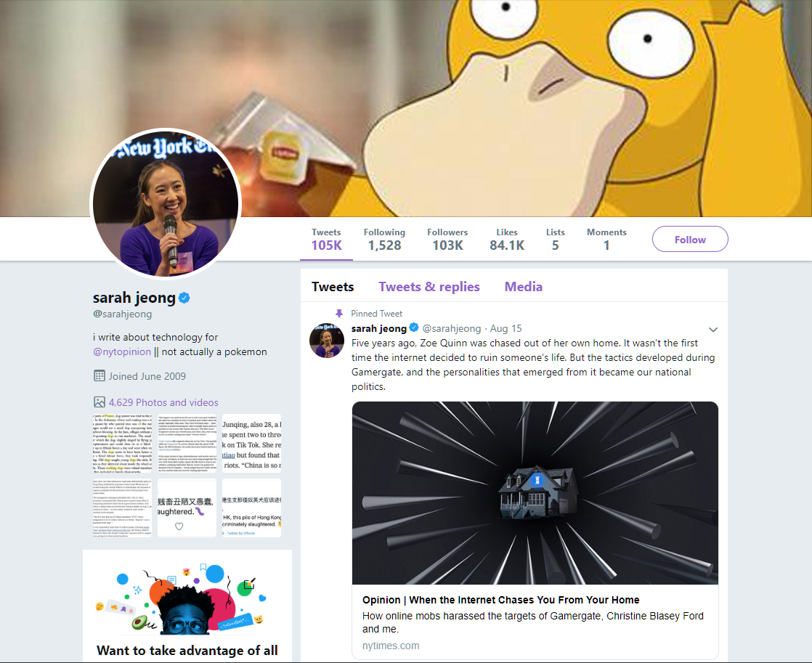Click the small avatar in the pinned tweet
812x663 pixels.
[327, 341]
